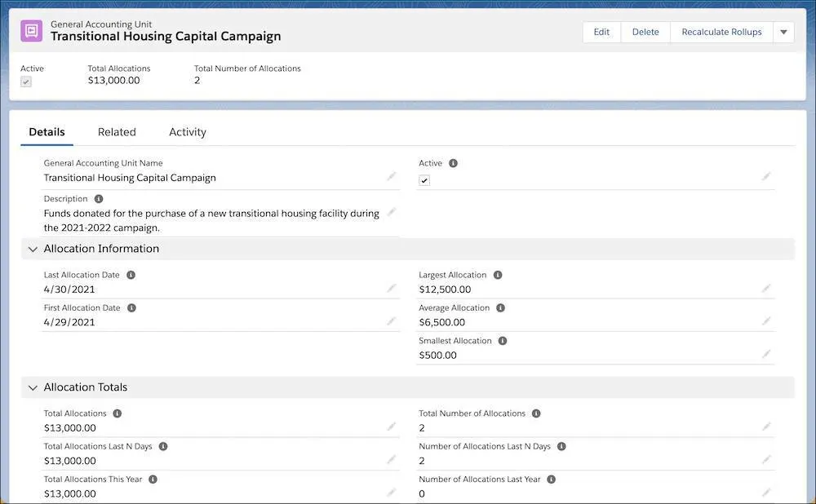Collapse the Allocation Information section
The image size is (816, 504).
click(33, 249)
